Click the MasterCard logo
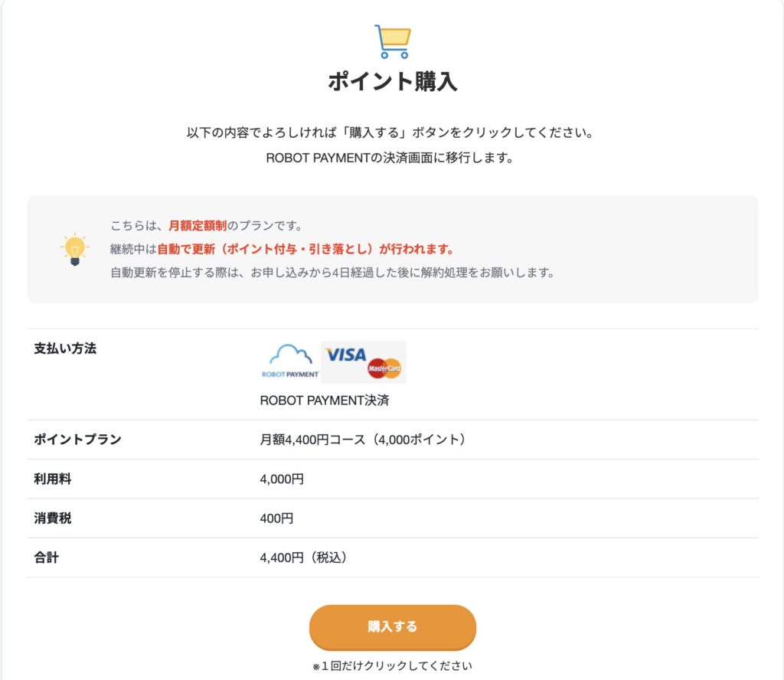The image size is (784, 680). tap(385, 369)
